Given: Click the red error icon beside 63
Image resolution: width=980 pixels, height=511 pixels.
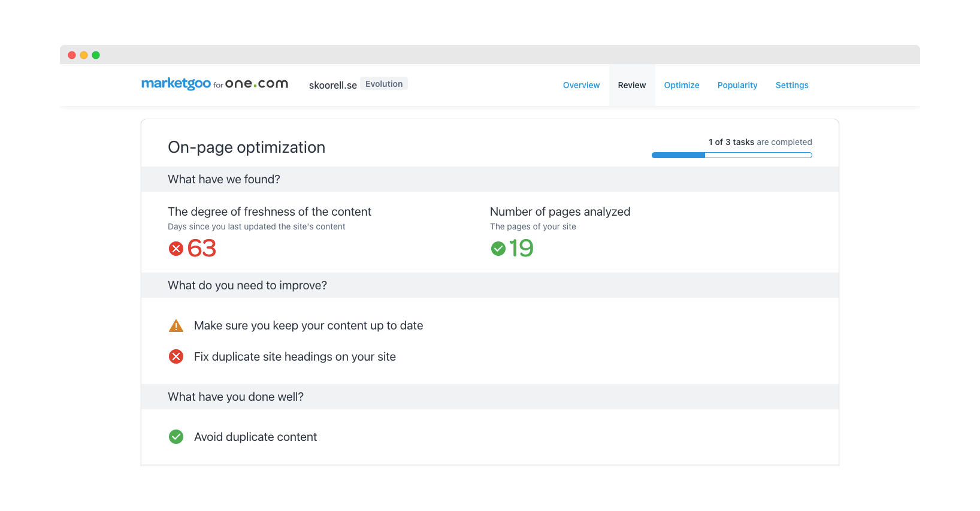Looking at the screenshot, I should click(x=176, y=249).
